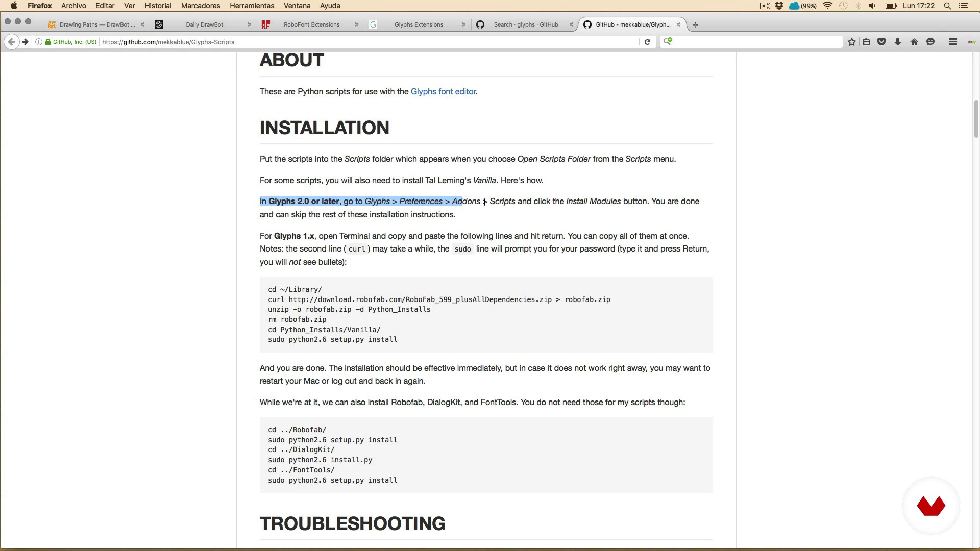This screenshot has height=551, width=980.
Task: Open the Pocket icon in toolbar
Action: pyautogui.click(x=881, y=42)
